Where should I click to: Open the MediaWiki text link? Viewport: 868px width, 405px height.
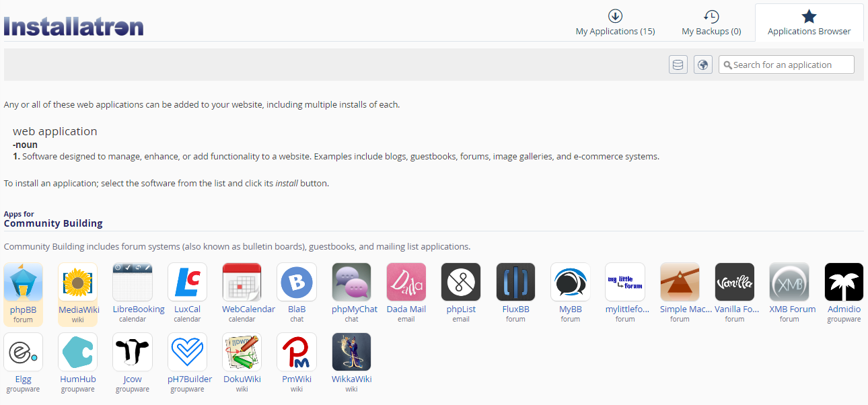77,309
